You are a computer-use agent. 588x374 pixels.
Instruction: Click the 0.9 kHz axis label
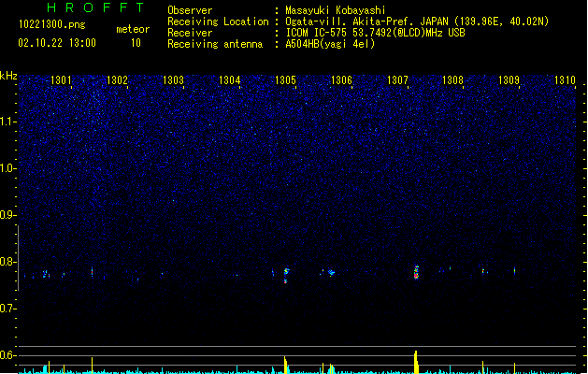point(8,215)
